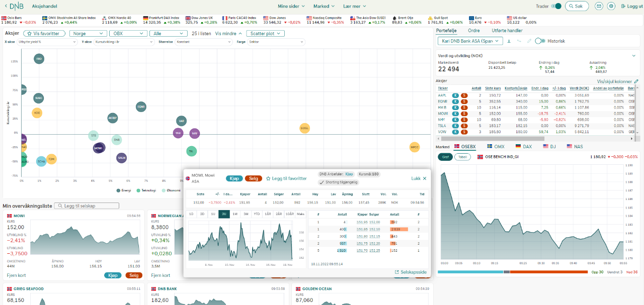Click the MOWI popup price chart
This screenshot has height=305, width=644.
tap(240, 241)
